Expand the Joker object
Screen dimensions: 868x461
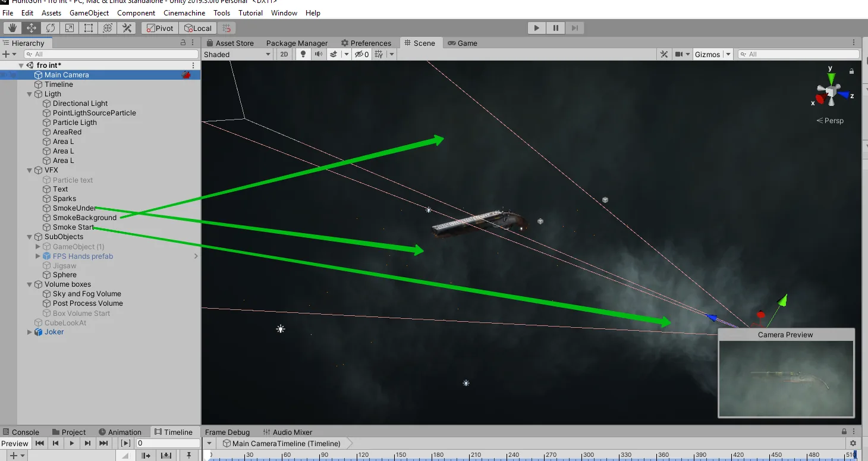point(30,332)
